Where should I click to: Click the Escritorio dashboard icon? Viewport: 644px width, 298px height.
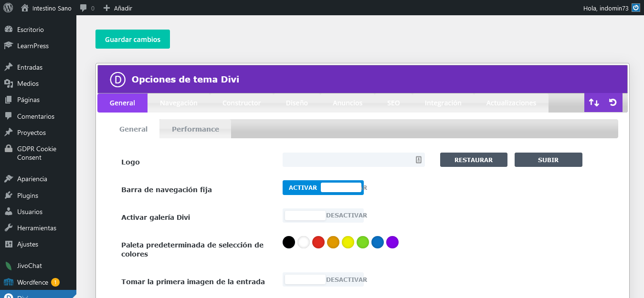tap(9, 30)
